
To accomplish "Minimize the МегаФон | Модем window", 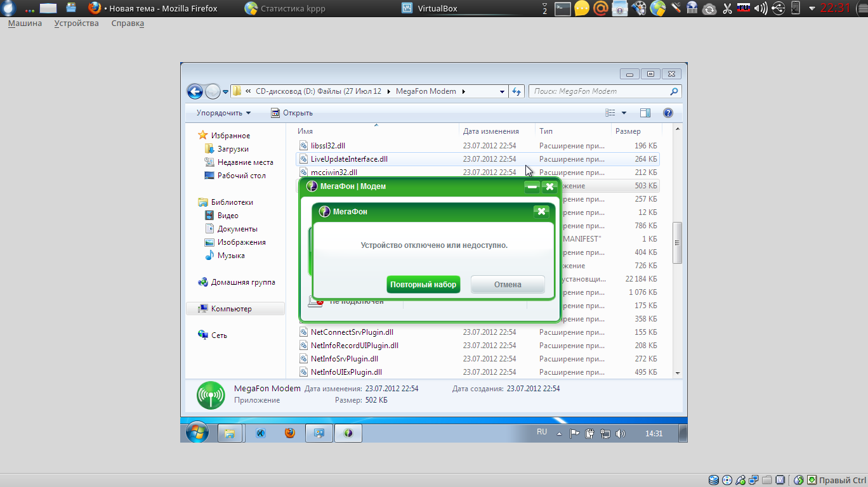I will coord(532,186).
